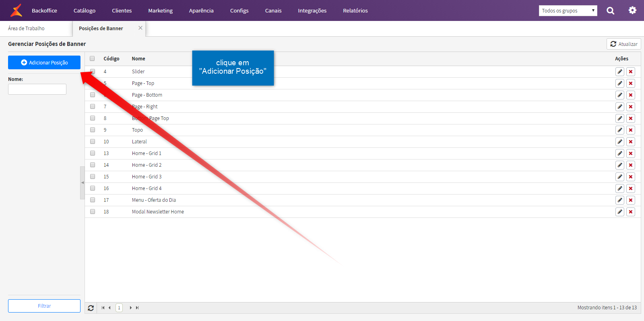Select the Menu - Oferta do Dia name cell

tap(154, 200)
